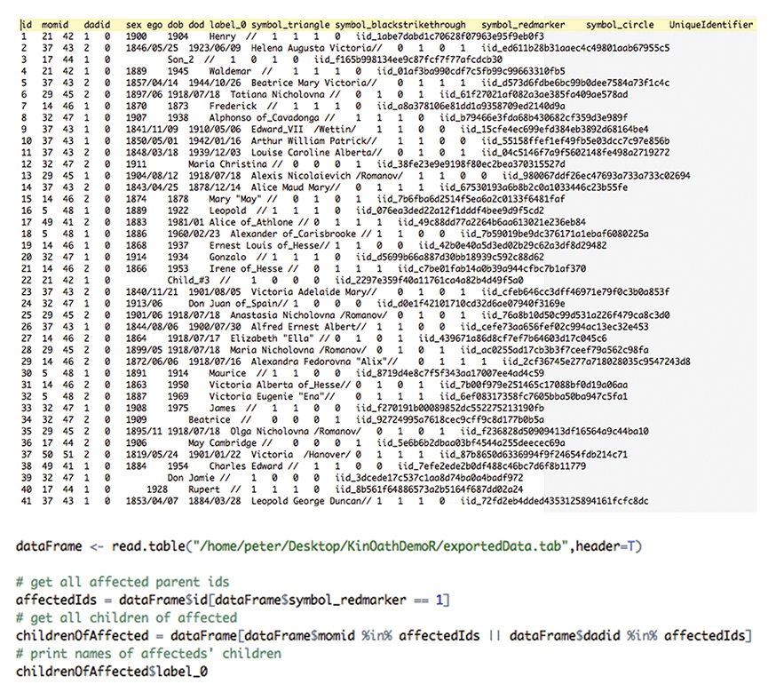Click the name 'Gonzalo'
Viewport: 776px width, 700px height.
[227, 257]
